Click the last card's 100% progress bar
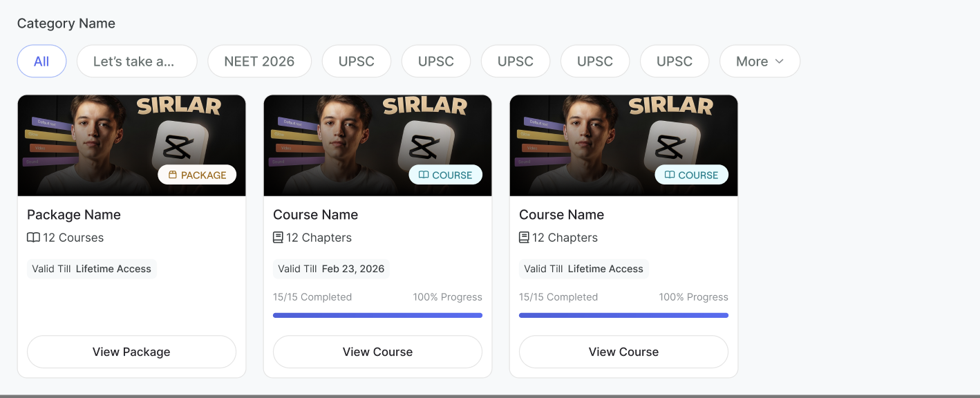This screenshot has width=980, height=398. [623, 315]
